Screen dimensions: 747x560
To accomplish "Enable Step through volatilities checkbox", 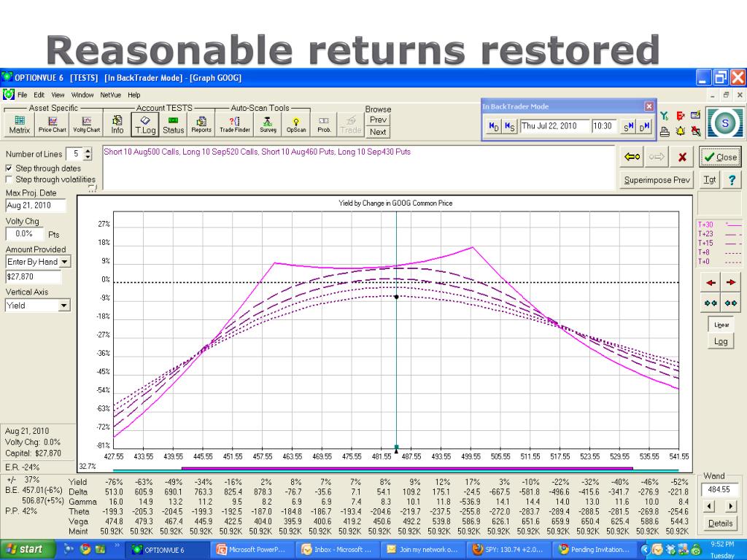I will coord(9,179).
